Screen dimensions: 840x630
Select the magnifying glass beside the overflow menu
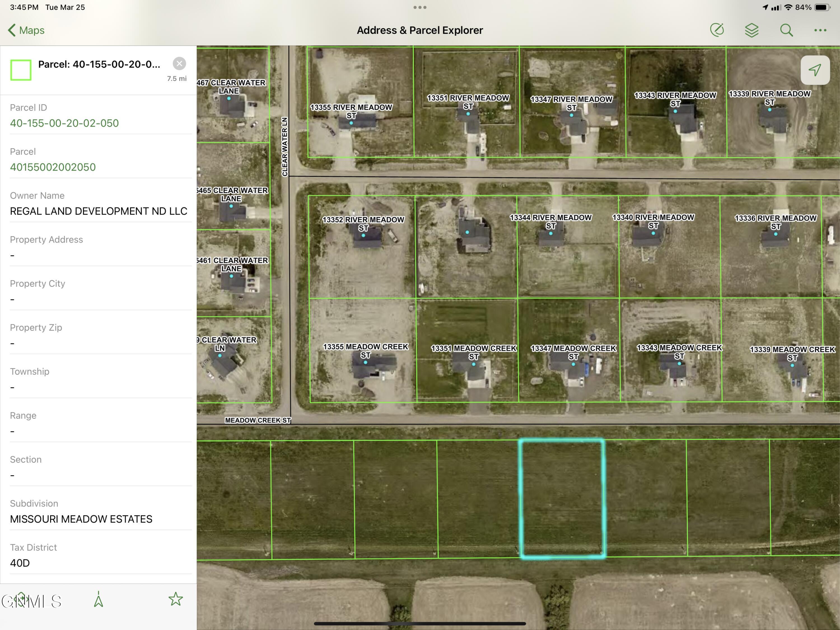(x=786, y=30)
